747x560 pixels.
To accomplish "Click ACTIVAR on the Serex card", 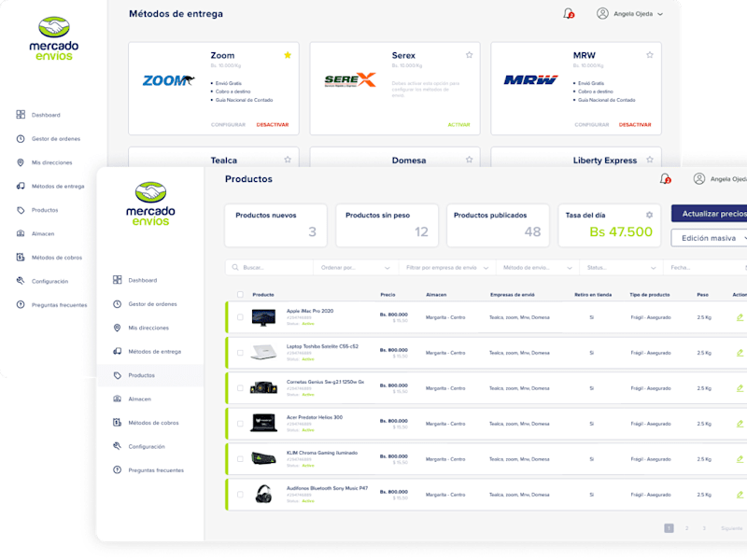I will point(458,125).
